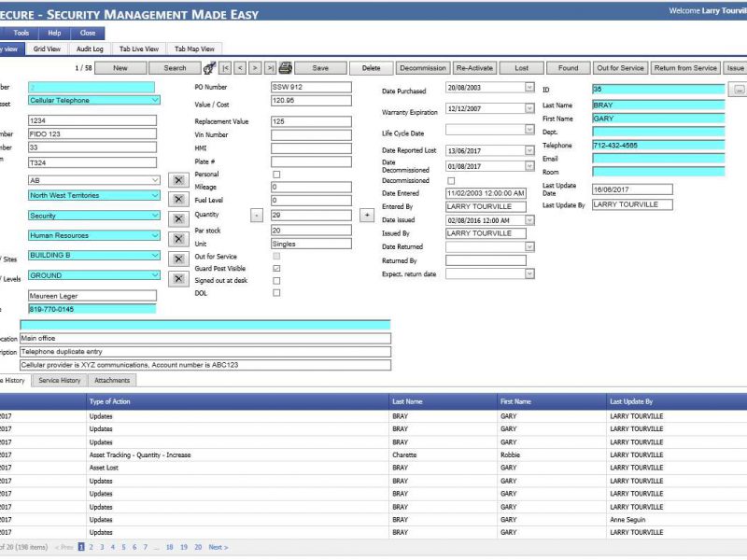Click the printer icon in toolbar
The width and height of the screenshot is (747, 560).
pos(286,68)
